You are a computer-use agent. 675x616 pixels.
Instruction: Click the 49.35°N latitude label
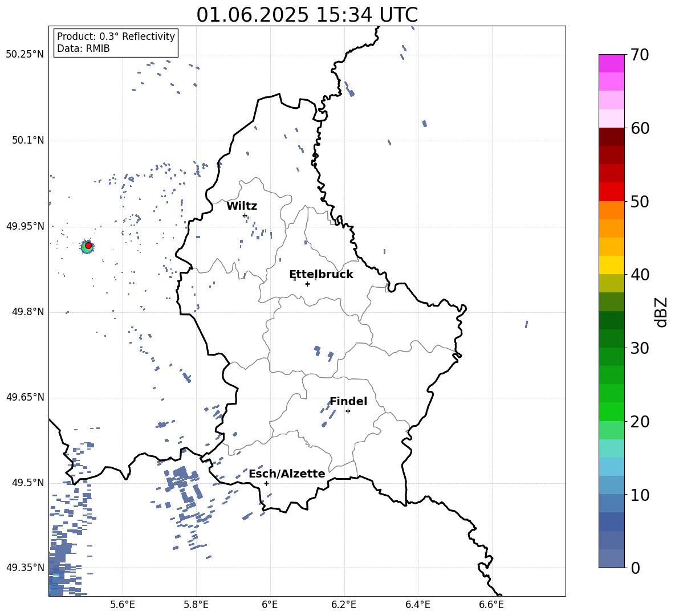point(25,568)
